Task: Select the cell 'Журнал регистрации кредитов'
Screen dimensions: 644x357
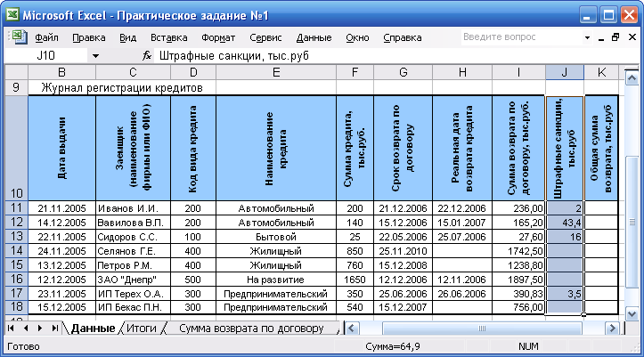Action: coord(122,88)
